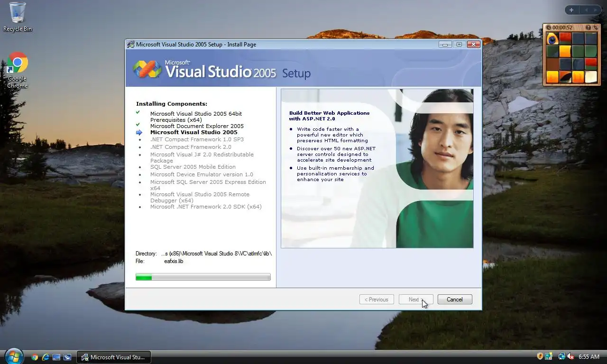The height and width of the screenshot is (364, 607).
Task: Click the blue arrow current-component indicator
Action: tap(139, 133)
